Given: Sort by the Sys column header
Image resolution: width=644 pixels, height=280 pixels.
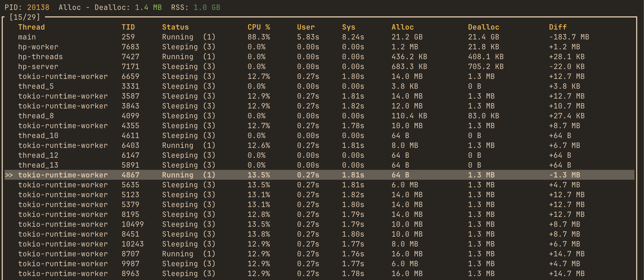Looking at the screenshot, I should point(349,27).
